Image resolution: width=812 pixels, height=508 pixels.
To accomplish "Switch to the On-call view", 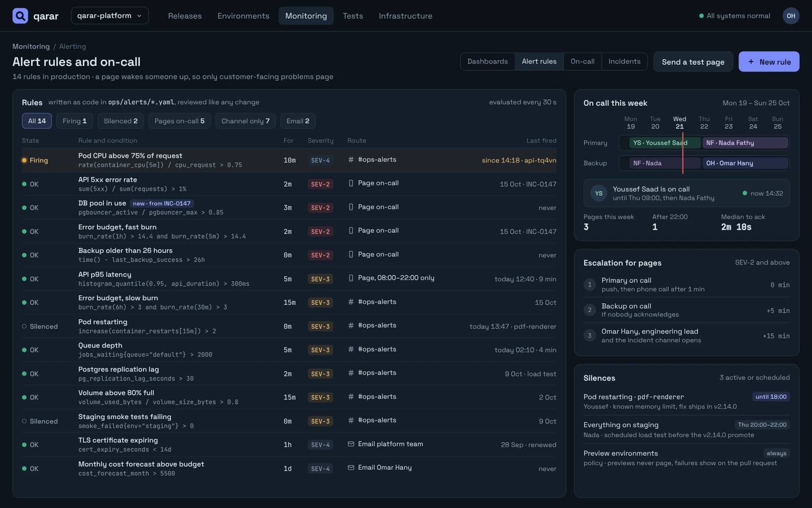I will 582,61.
